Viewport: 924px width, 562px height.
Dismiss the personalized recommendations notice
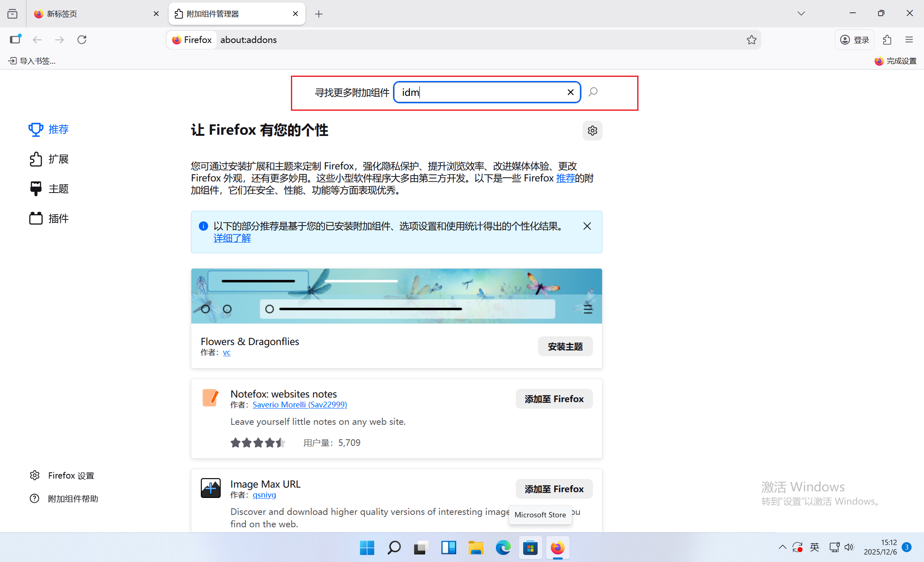(x=587, y=226)
